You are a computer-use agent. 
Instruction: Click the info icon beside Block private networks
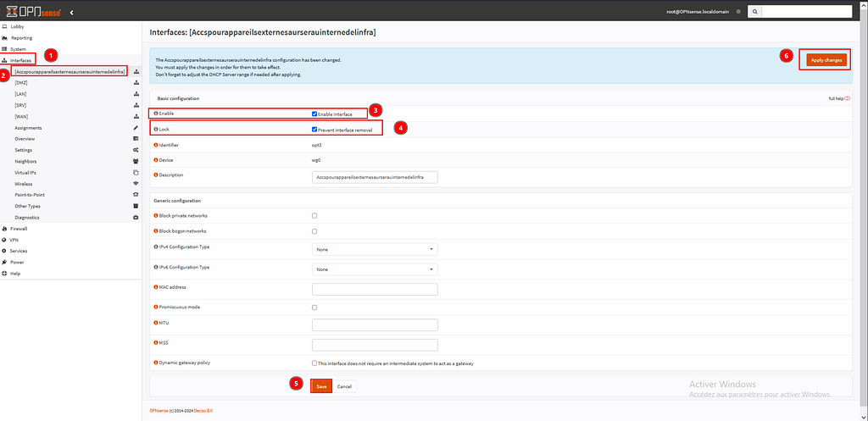point(156,216)
